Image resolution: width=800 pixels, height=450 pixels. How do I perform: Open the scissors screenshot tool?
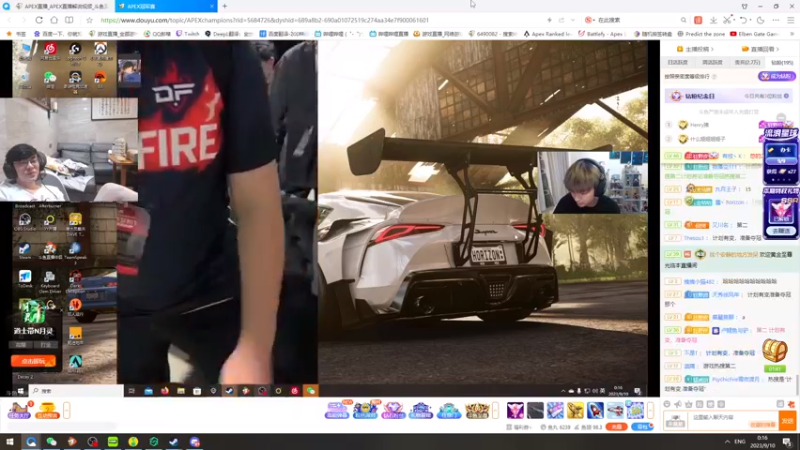pyautogui.click(x=728, y=20)
